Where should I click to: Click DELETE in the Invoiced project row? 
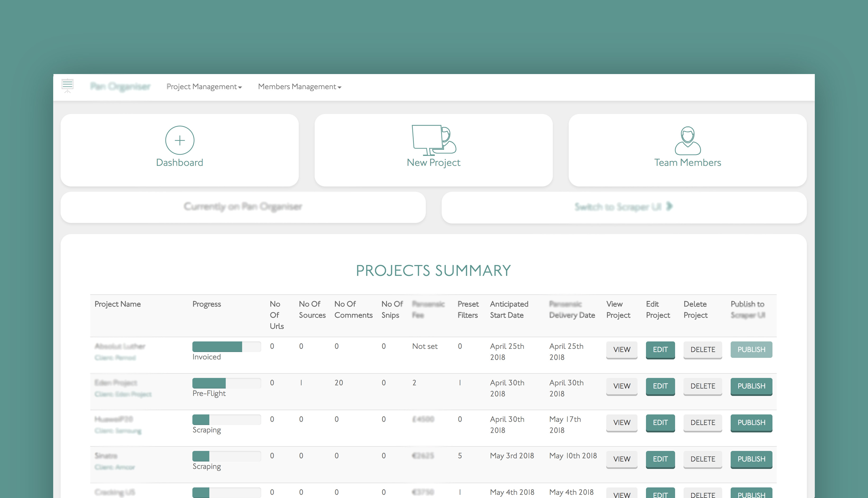pos(703,350)
